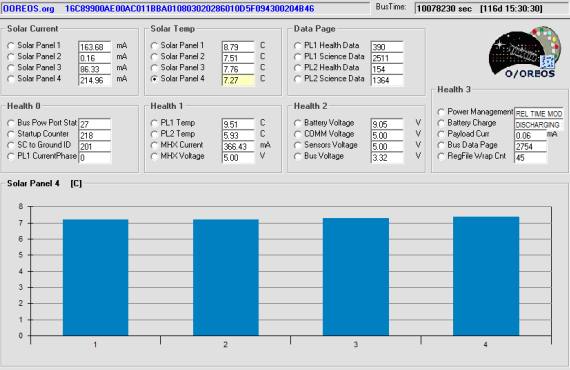Click the chart title Solar Panel 4 [C]

coord(44,184)
